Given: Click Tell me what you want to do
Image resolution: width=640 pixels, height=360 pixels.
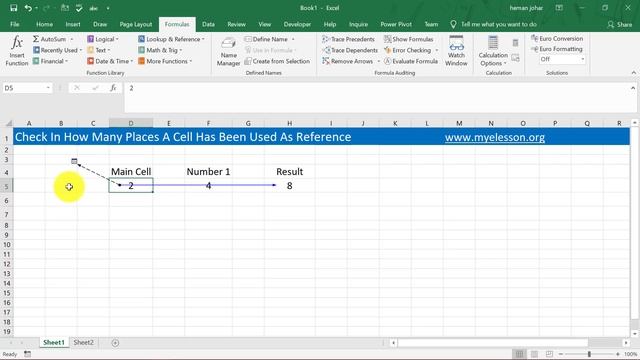Looking at the screenshot, I should coord(494,24).
